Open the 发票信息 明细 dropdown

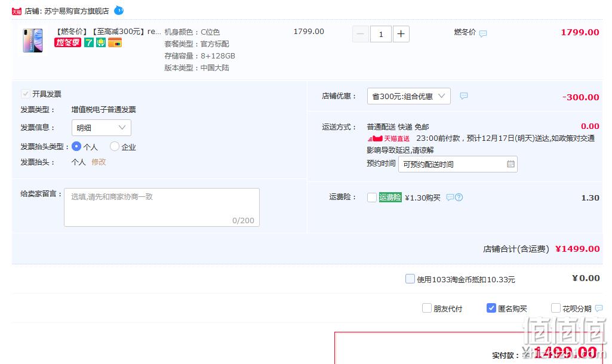point(101,128)
